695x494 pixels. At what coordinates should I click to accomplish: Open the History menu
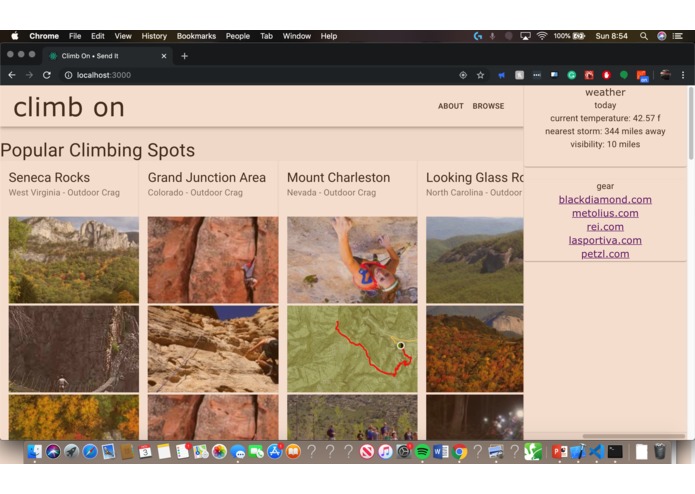(154, 36)
